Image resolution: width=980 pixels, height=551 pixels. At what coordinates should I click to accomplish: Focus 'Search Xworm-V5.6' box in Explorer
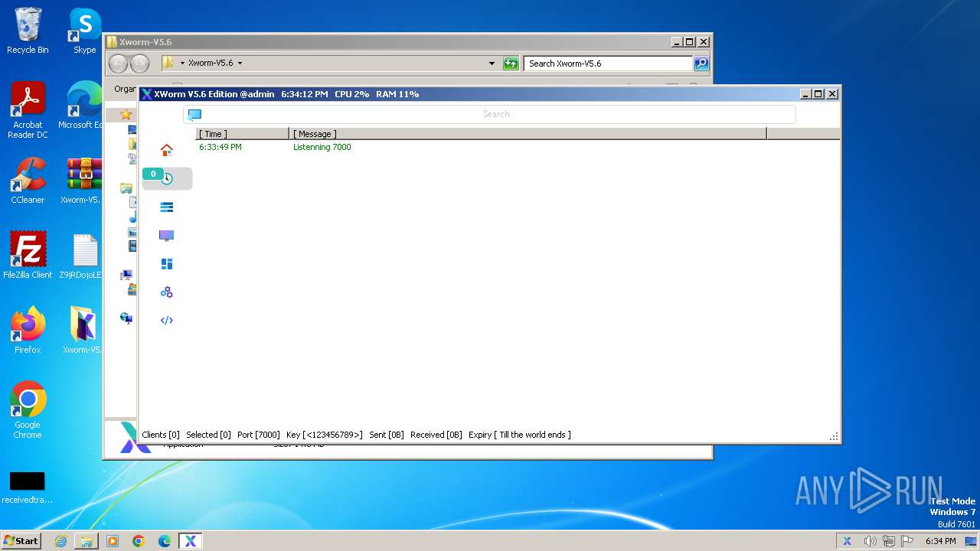(609, 64)
